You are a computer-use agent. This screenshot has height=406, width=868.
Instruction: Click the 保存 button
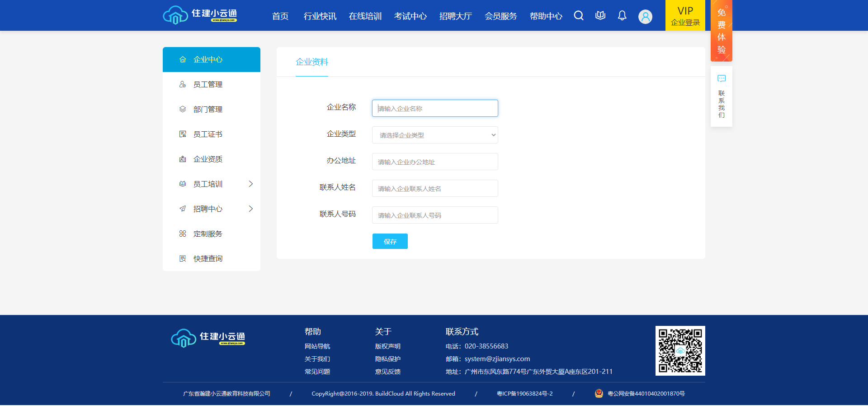coord(390,241)
